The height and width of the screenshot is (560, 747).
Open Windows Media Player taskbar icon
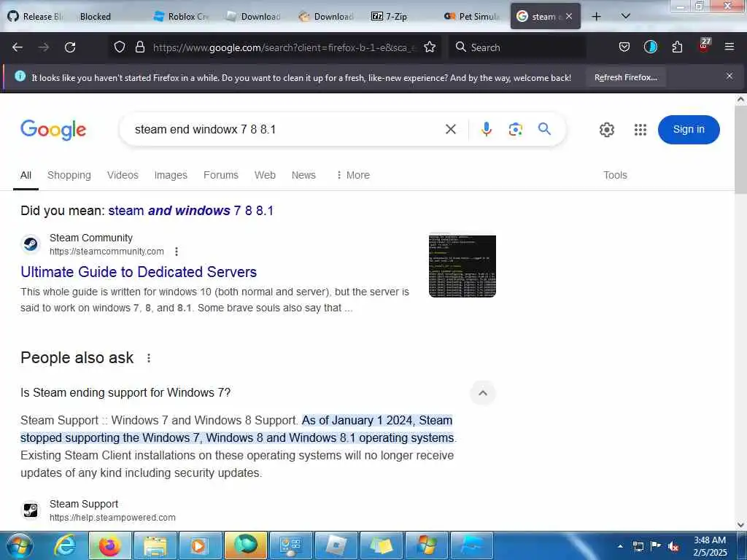pyautogui.click(x=200, y=545)
